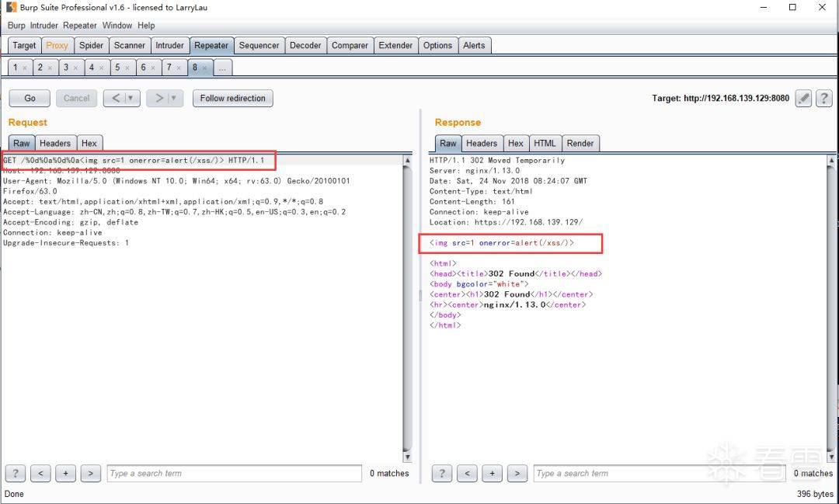Go to next match in request search
The height and width of the screenshot is (504, 839).
coord(90,474)
